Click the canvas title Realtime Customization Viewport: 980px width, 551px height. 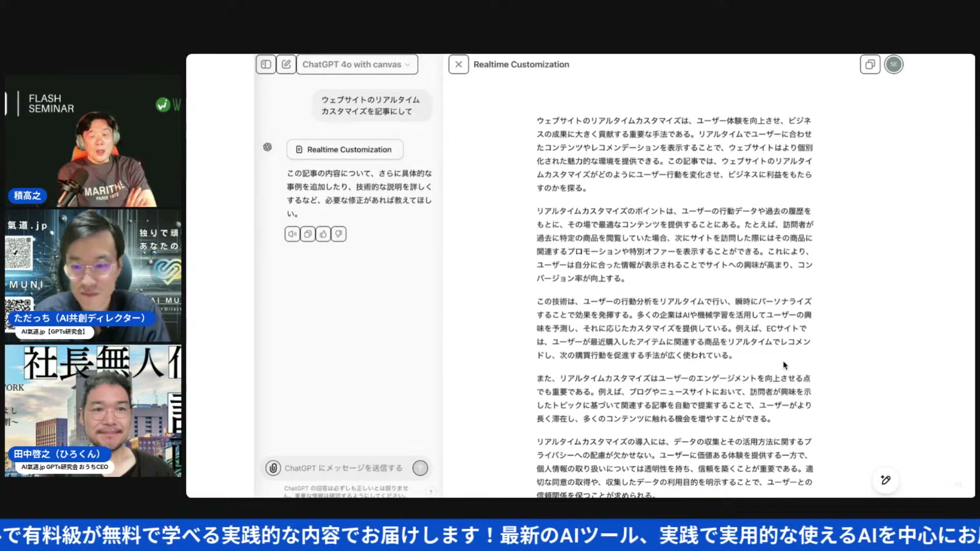[x=521, y=64]
